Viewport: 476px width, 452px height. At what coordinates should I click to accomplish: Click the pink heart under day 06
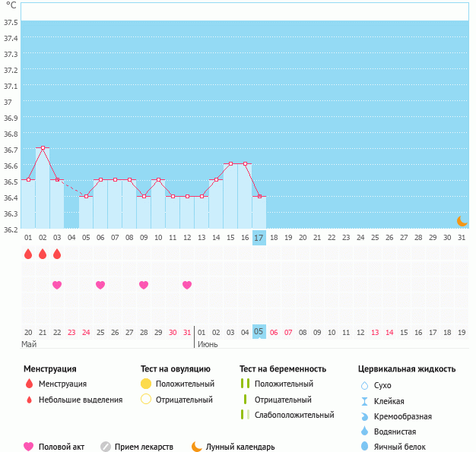coord(100,285)
